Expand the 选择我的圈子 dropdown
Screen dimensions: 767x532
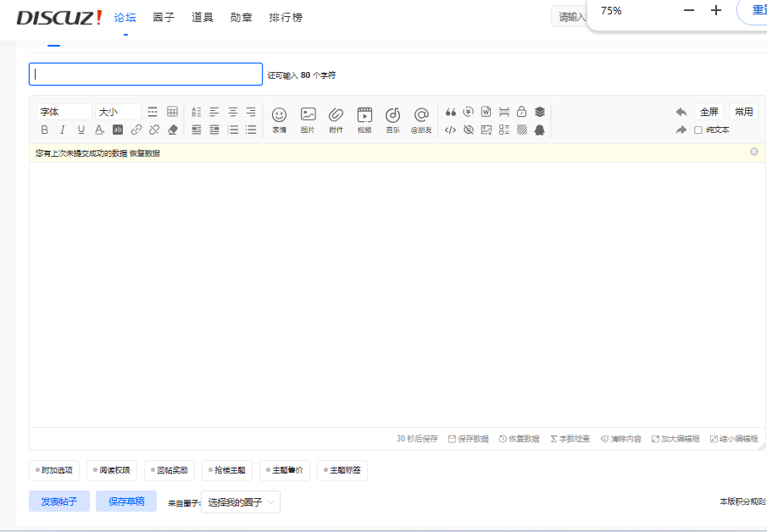coord(241,502)
